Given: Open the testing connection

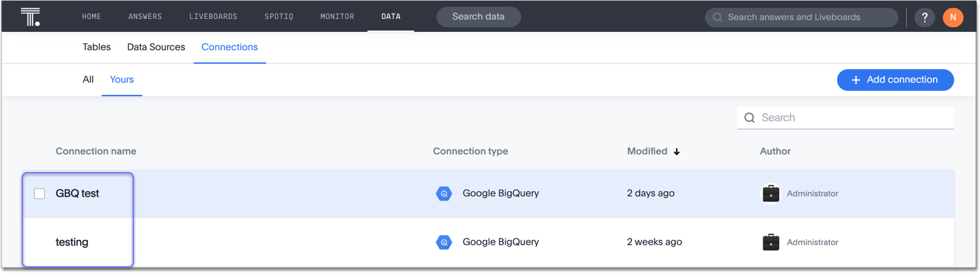Looking at the screenshot, I should (72, 242).
